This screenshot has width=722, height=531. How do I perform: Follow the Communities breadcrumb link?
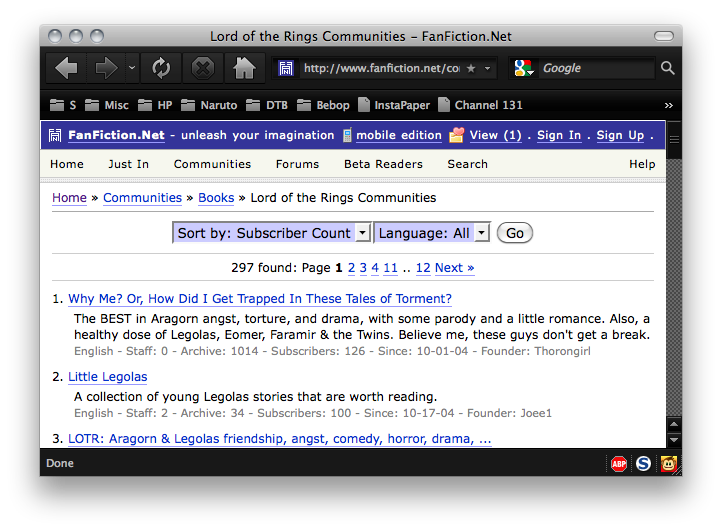click(142, 198)
